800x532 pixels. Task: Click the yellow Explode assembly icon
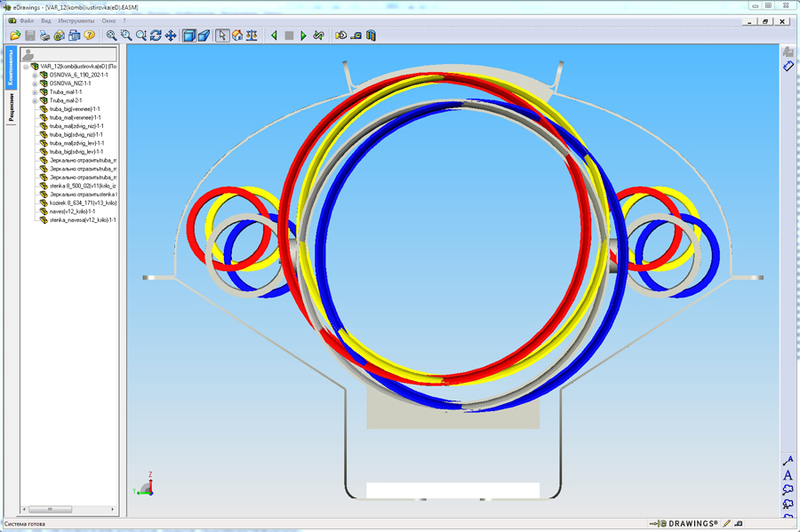point(340,36)
